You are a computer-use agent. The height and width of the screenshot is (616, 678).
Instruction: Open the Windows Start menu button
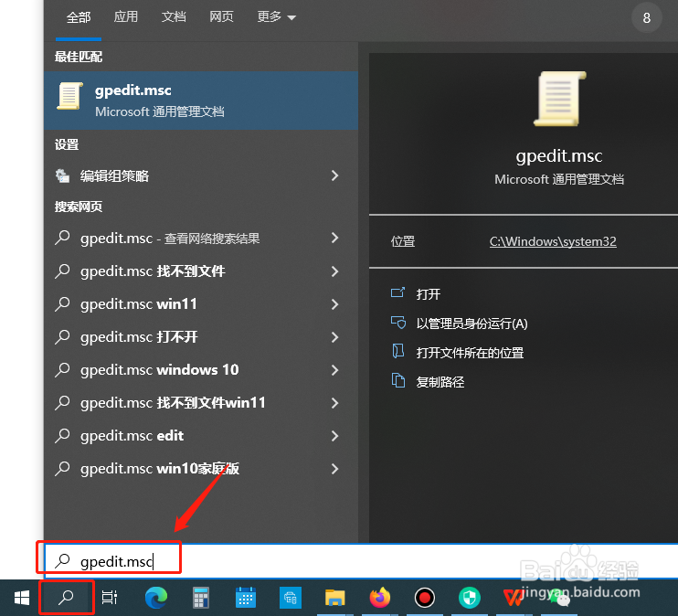click(x=22, y=598)
